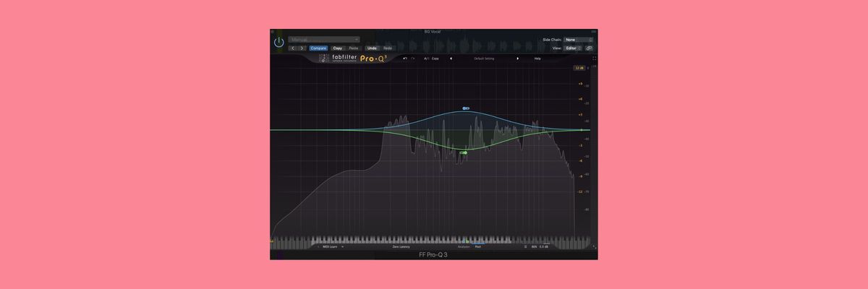This screenshot has height=289, width=868.
Task: Open the Analyzer Post settings
Action: (x=478, y=246)
